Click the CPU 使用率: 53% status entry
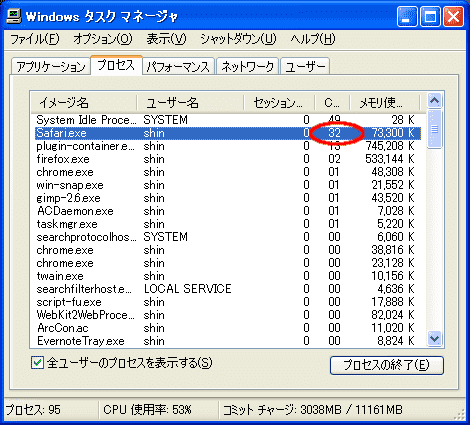Viewport: 470px width, 425px height. pyautogui.click(x=147, y=410)
